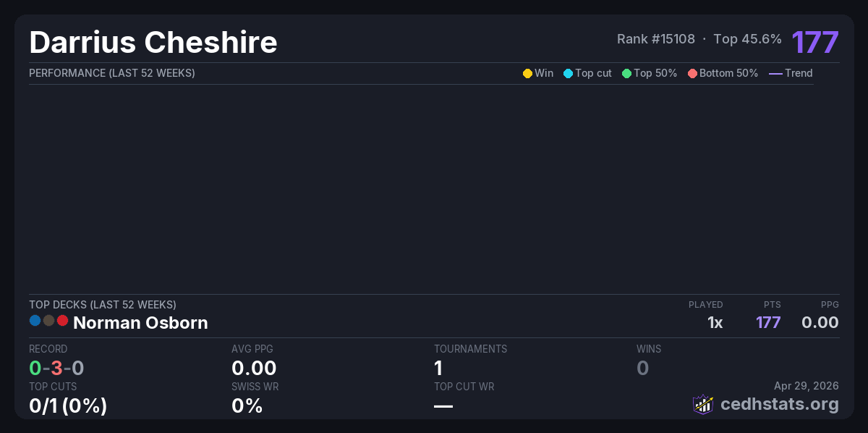Click the PTS column header
This screenshot has height=433, width=868.
point(772,305)
